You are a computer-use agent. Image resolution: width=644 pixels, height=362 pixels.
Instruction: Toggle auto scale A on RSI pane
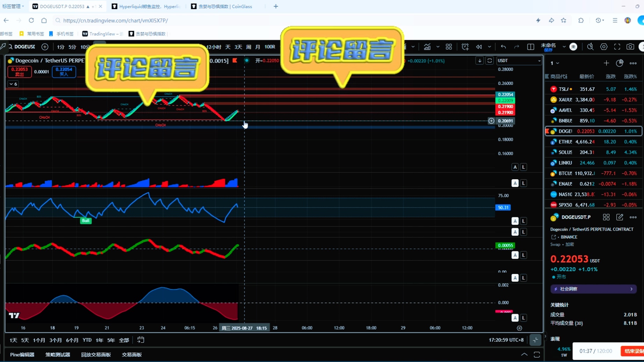tap(515, 221)
